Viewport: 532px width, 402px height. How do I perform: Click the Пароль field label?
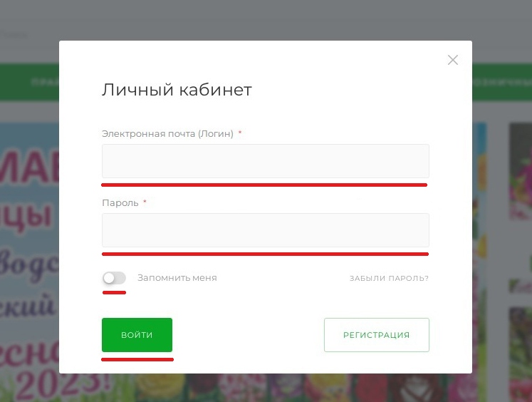120,203
